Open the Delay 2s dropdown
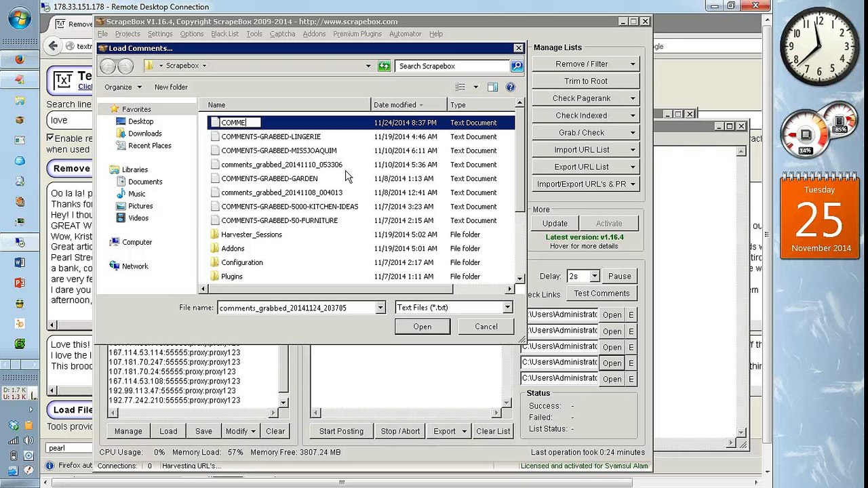Image resolution: width=868 pixels, height=488 pixels. click(594, 276)
